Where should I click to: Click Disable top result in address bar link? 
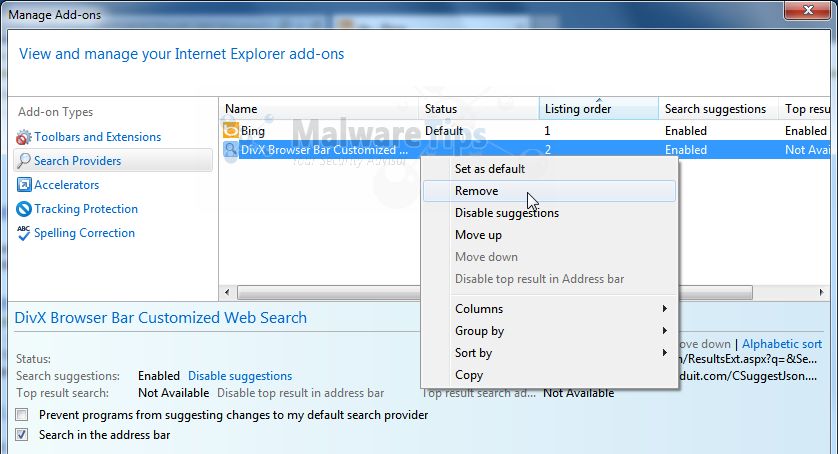[300, 393]
